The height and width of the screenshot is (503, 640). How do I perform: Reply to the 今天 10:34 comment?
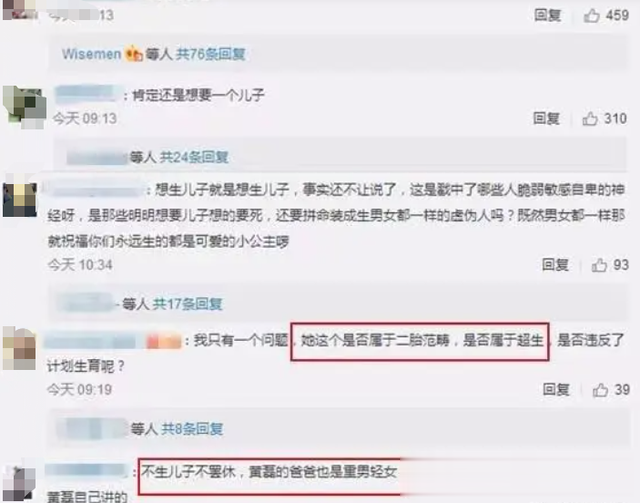(555, 265)
